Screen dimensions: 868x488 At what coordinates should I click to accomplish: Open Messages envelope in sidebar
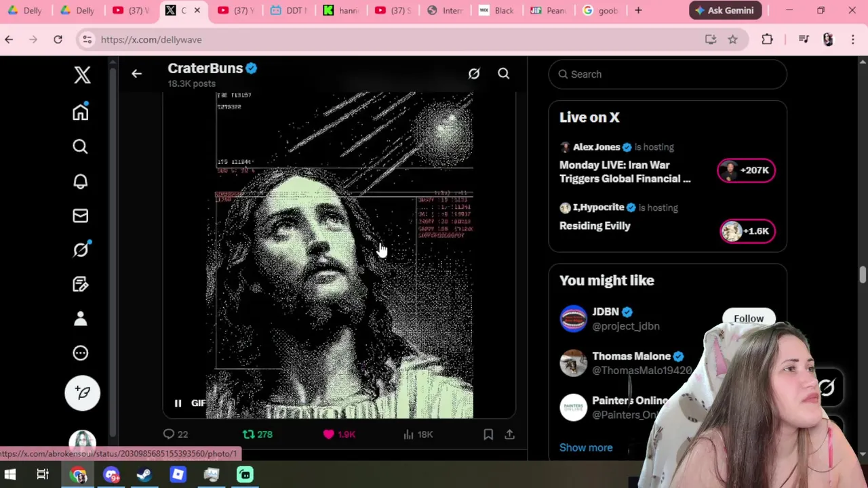[81, 216]
